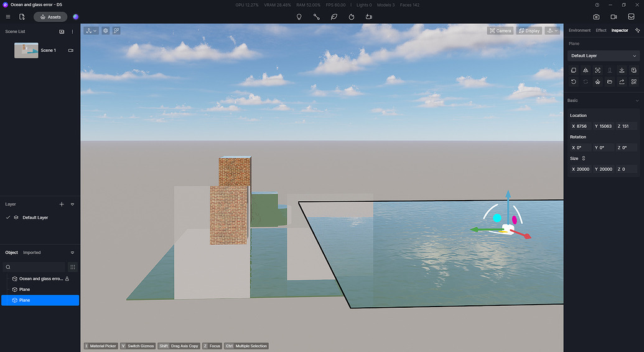Click the grid replace icon in Inspector
The image size is (644, 352).
click(633, 82)
